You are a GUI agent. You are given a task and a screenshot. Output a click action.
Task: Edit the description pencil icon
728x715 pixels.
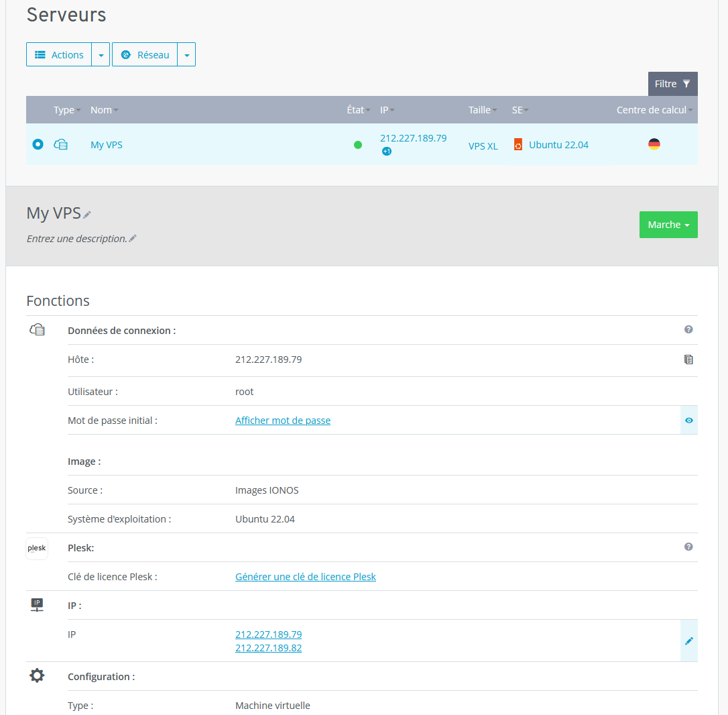(133, 238)
